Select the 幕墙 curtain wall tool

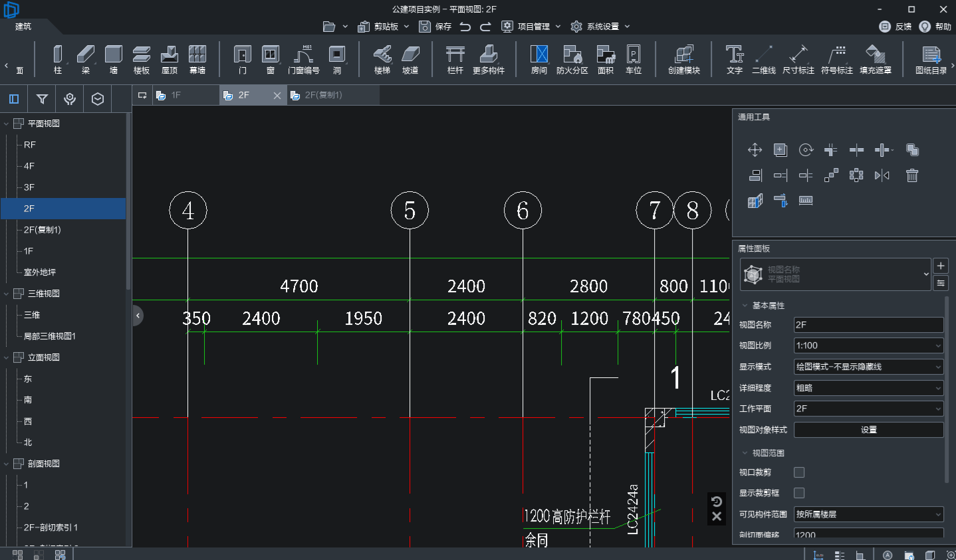click(197, 60)
